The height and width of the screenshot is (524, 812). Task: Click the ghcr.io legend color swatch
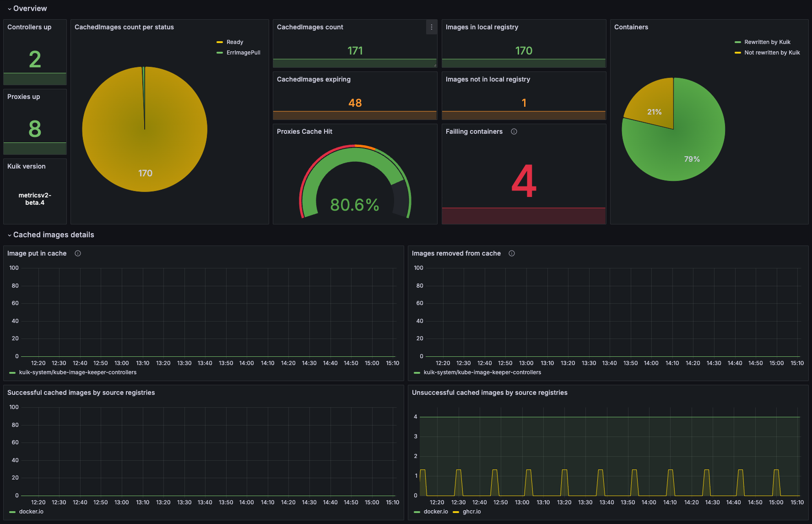click(456, 512)
